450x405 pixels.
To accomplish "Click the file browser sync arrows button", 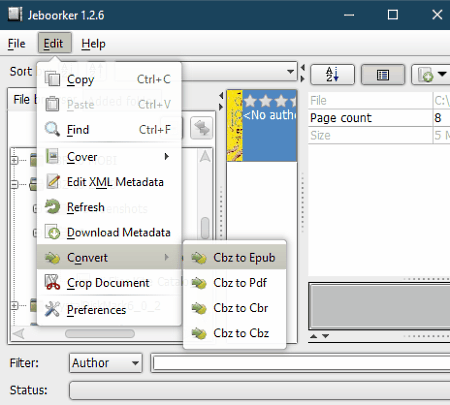I will click(x=202, y=128).
